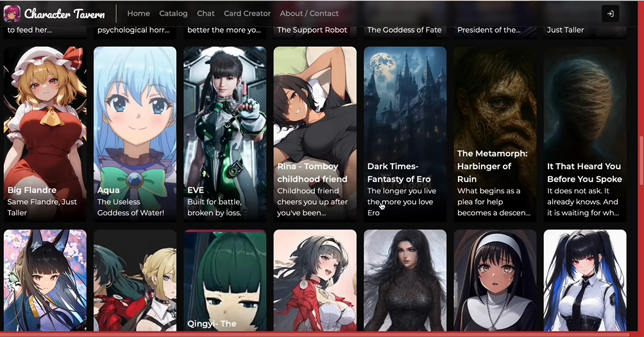Screen dimensions: 644x337
Task: Open It That Heard You Before You Spoke
Action: click(585, 135)
